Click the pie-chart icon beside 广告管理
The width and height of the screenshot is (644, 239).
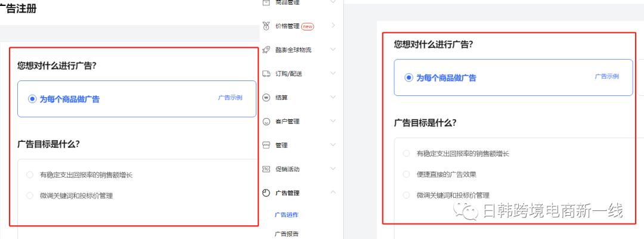[x=266, y=193]
